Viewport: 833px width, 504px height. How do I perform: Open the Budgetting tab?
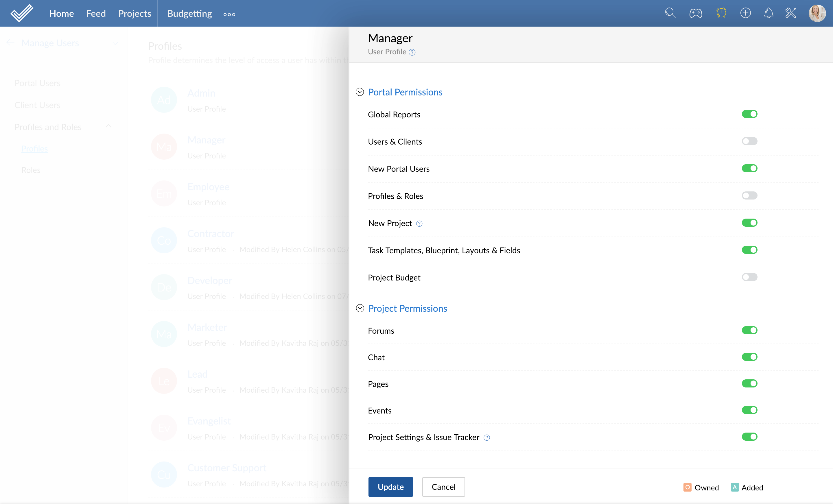point(189,14)
